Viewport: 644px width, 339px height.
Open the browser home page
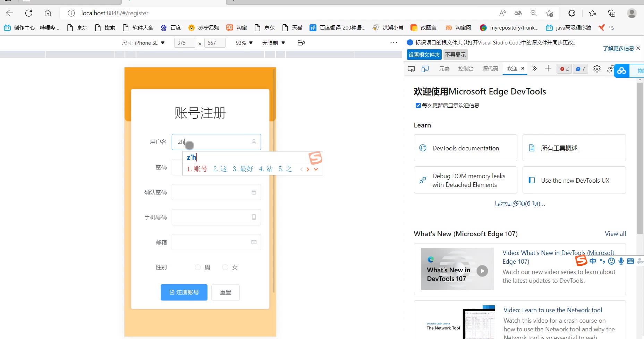(48, 13)
